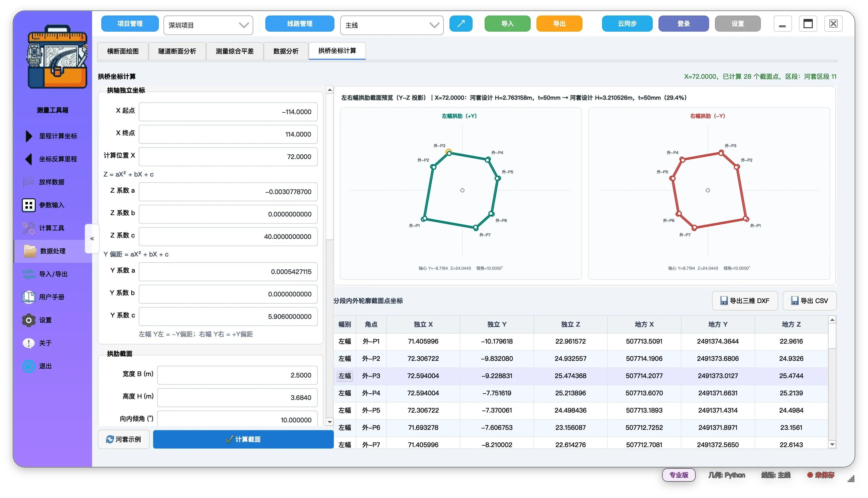The image size is (868, 498).
Task: Click 河套示例 reload button
Action: pos(123,439)
